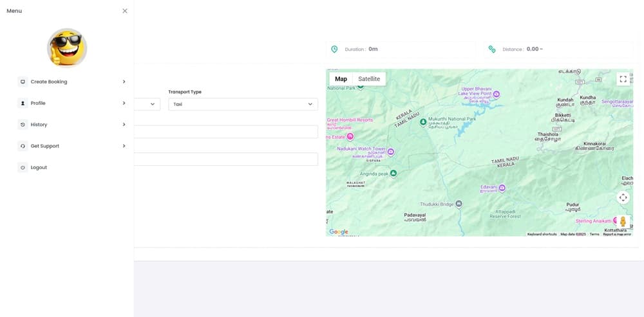
Task: Switch the map to Satellite view
Action: coord(369,79)
